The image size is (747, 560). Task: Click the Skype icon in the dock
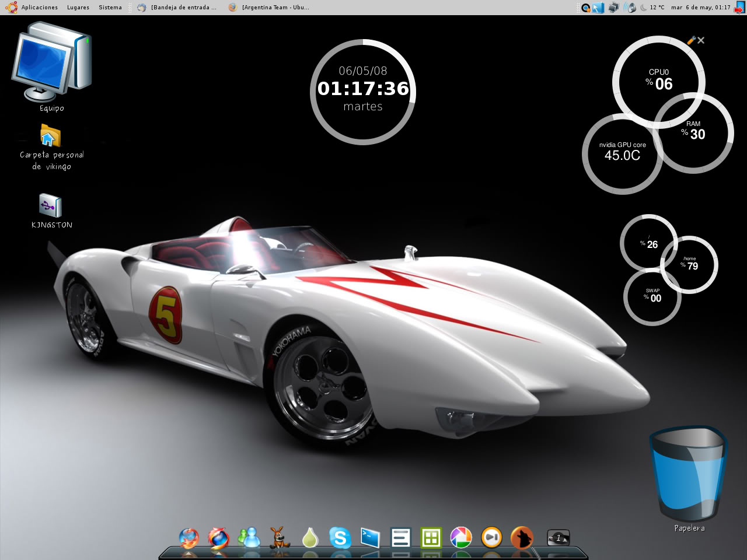[340, 537]
